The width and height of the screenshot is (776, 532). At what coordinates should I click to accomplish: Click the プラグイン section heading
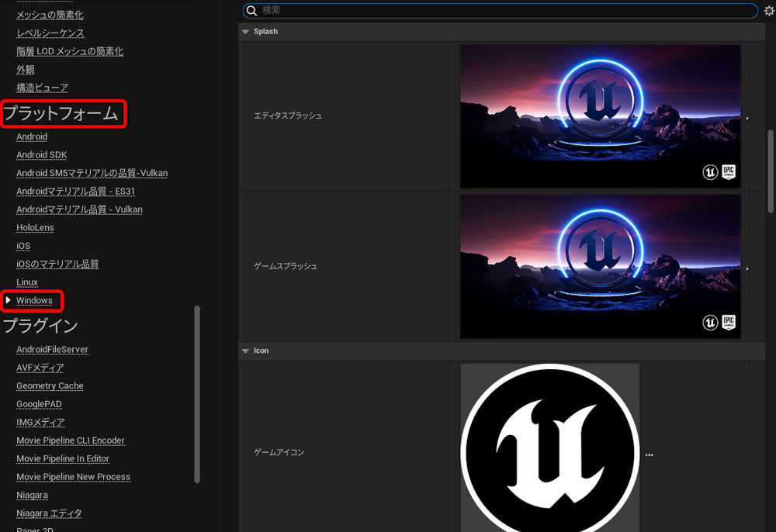coord(40,326)
